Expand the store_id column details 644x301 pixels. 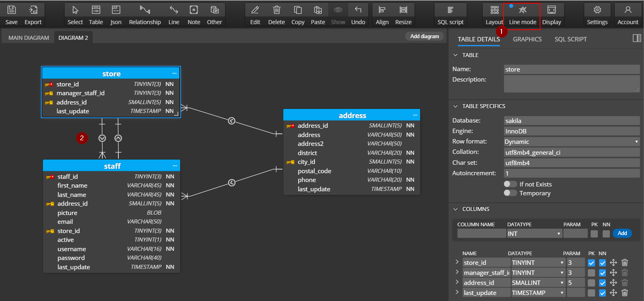[457, 262]
